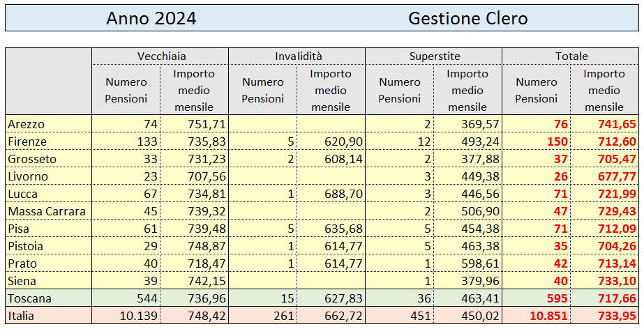Click Toscana total pensions 595
The image size is (644, 329).
pyautogui.click(x=557, y=298)
